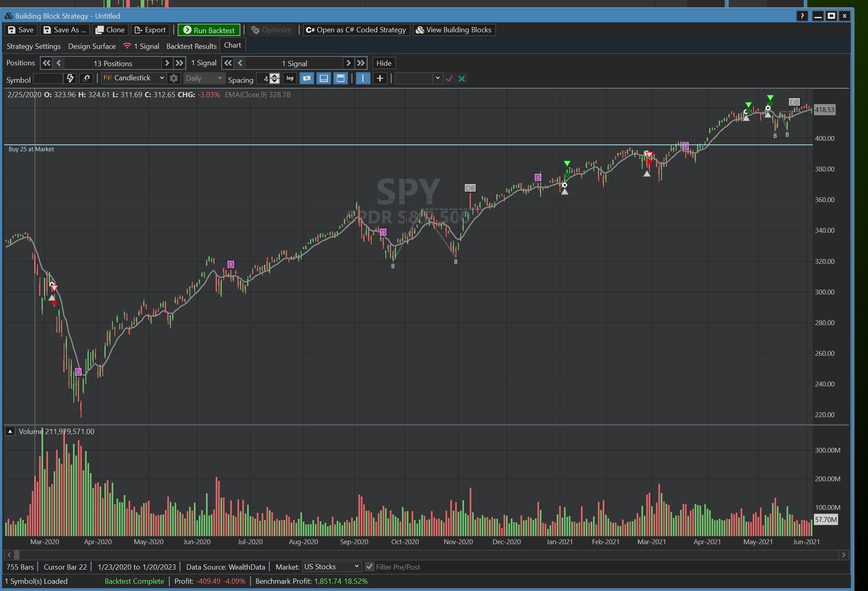Select the crosshair plus cursor
868x591 pixels.
(380, 78)
